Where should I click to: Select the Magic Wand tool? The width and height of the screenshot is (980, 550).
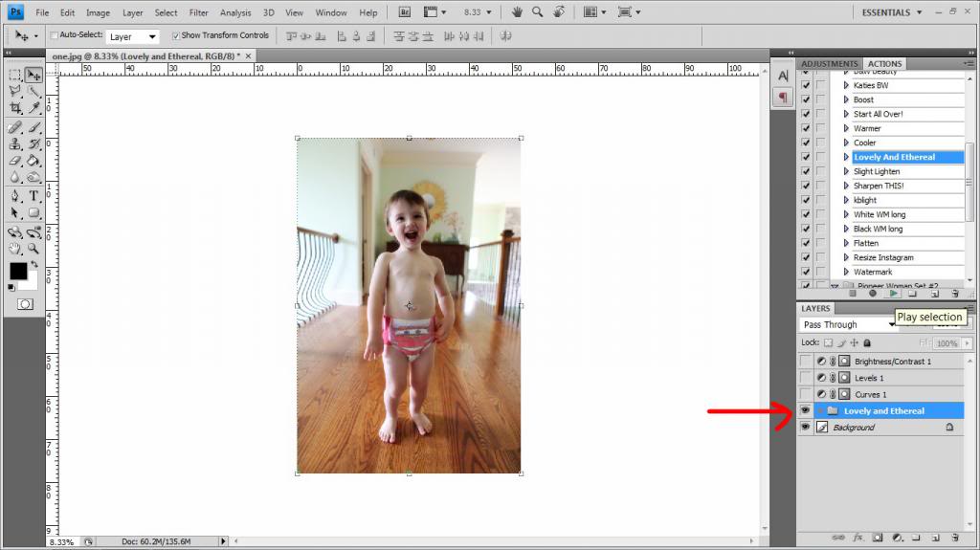(33, 91)
